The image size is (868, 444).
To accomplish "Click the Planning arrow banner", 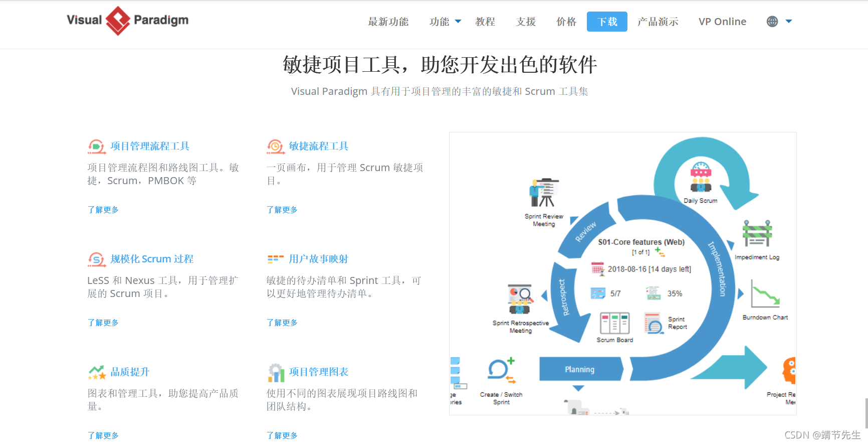I will pos(581,369).
